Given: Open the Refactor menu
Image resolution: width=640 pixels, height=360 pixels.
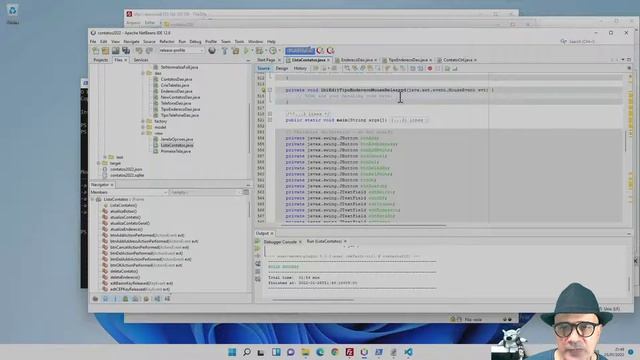Looking at the screenshot, I should click(x=167, y=42).
